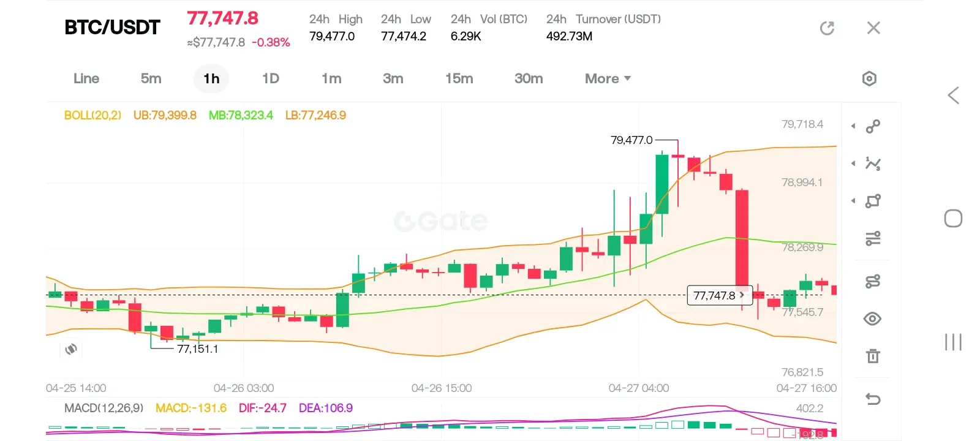Expand shape tool options arrow
This screenshot has height=441, width=980.
coord(853,201)
